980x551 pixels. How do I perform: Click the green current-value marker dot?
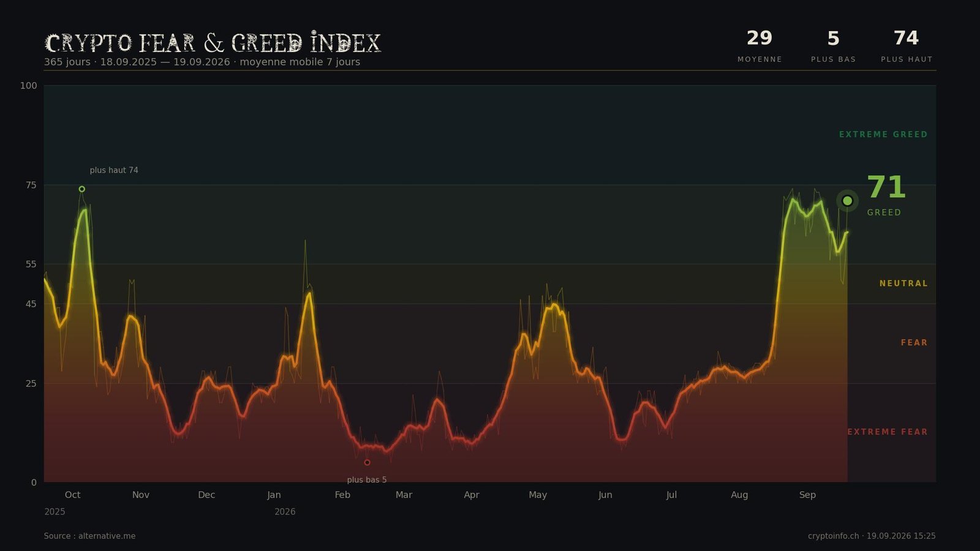847,201
